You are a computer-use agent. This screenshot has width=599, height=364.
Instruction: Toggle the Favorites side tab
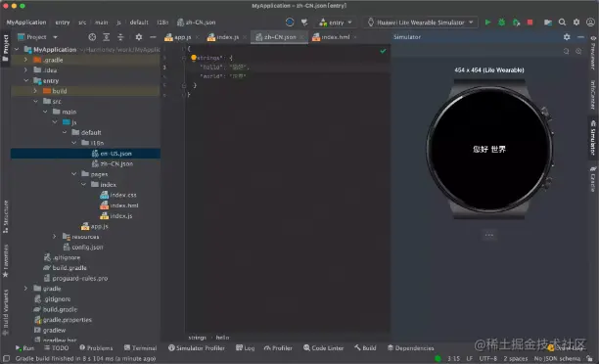[x=5, y=261]
